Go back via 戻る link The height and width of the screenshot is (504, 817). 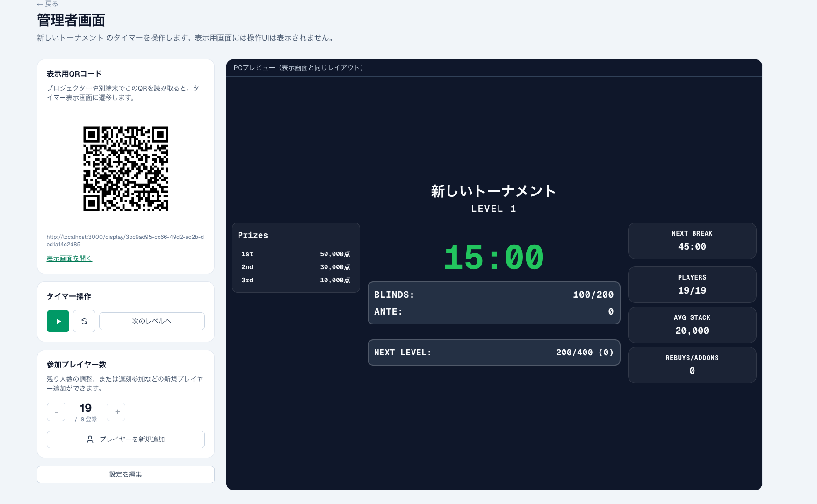click(x=47, y=4)
